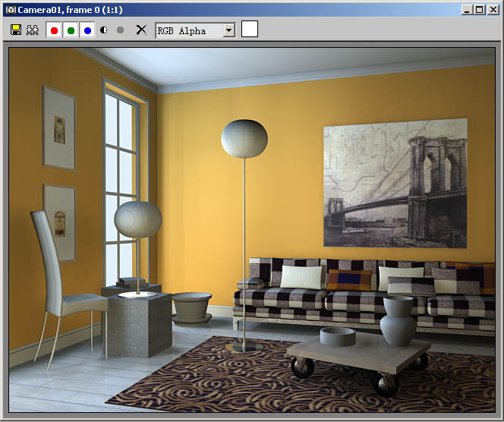504x422 pixels.
Task: Maximize the Camera01 render window
Action: [479, 10]
